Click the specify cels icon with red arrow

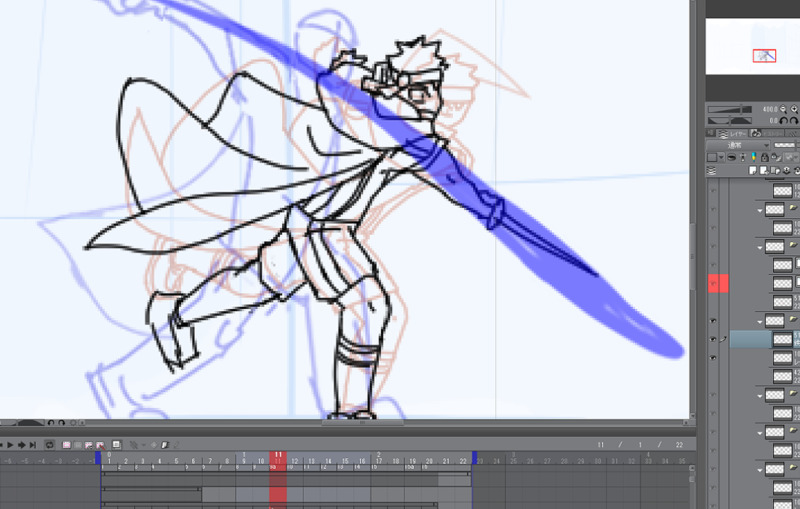tap(100, 446)
